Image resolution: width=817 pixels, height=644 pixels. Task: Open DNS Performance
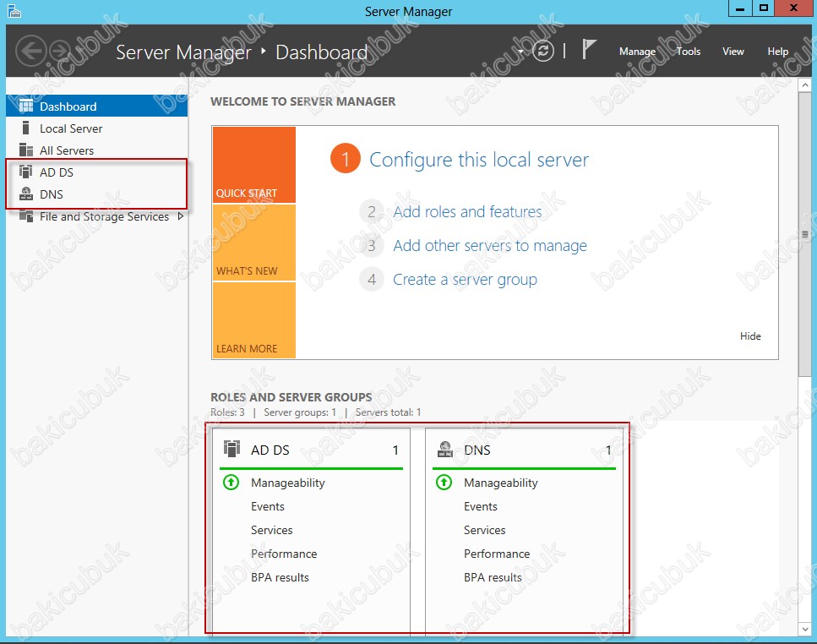click(x=497, y=554)
